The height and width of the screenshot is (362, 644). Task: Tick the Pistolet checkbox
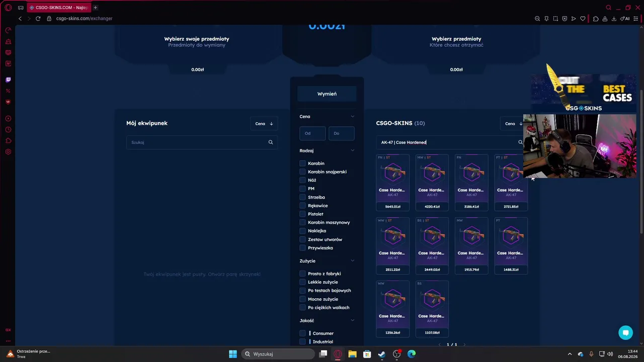point(302,214)
